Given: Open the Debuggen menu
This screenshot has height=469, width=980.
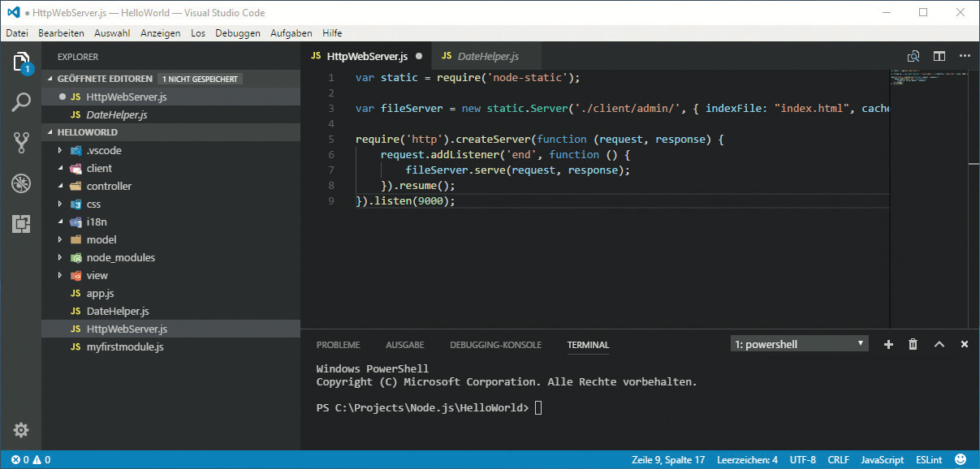Looking at the screenshot, I should click(237, 33).
